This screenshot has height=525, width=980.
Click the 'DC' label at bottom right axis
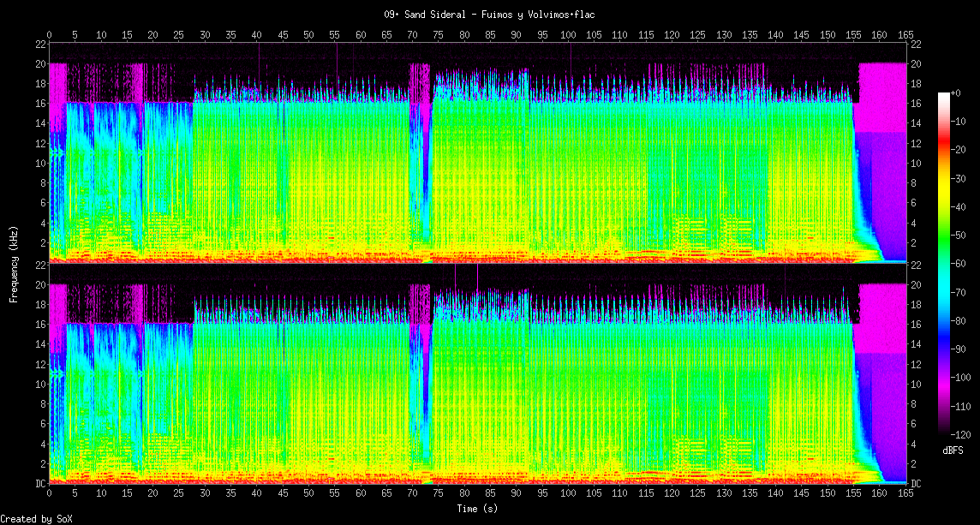point(915,484)
